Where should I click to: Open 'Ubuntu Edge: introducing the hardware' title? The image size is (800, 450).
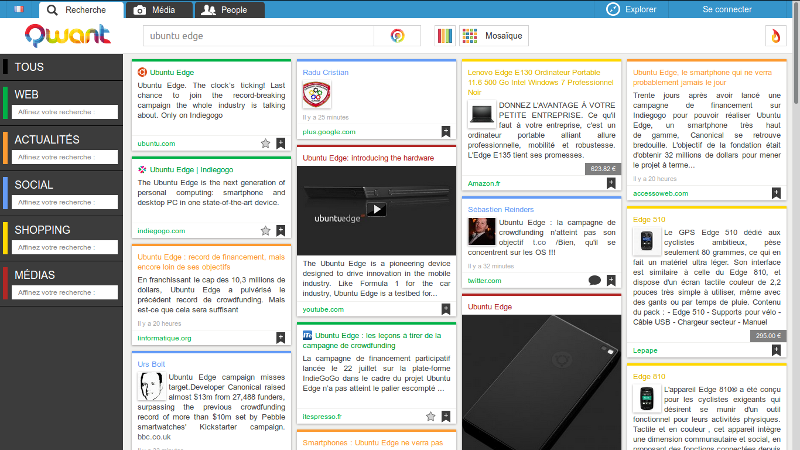coord(368,158)
